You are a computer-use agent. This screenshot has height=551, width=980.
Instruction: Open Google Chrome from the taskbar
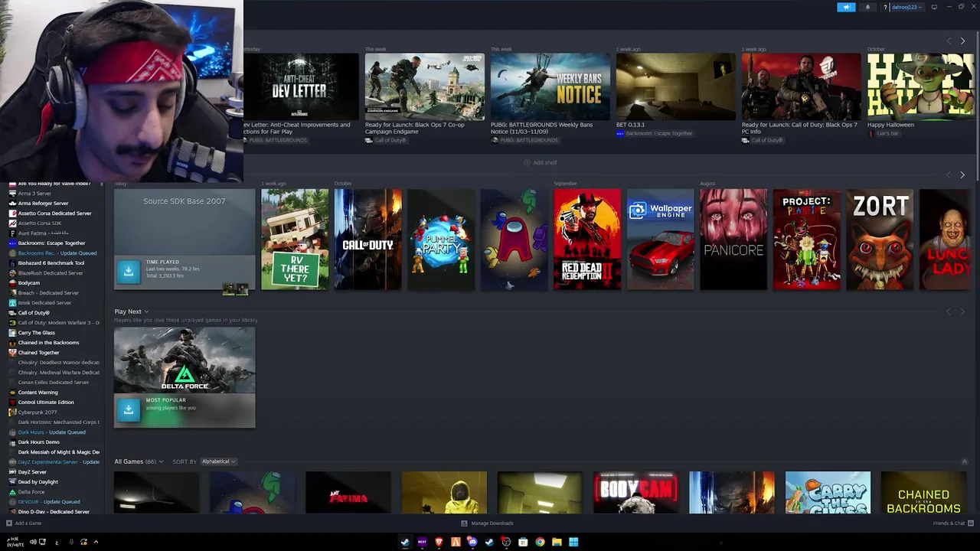tap(540, 542)
